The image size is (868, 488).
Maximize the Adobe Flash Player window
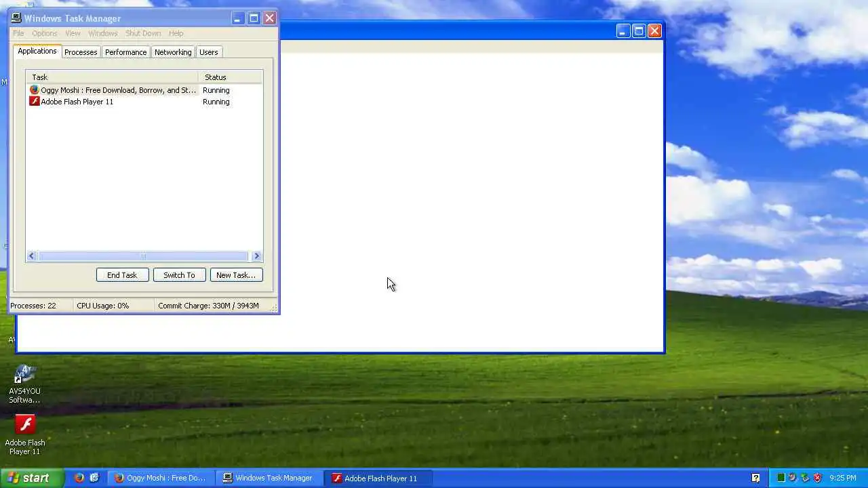click(639, 30)
